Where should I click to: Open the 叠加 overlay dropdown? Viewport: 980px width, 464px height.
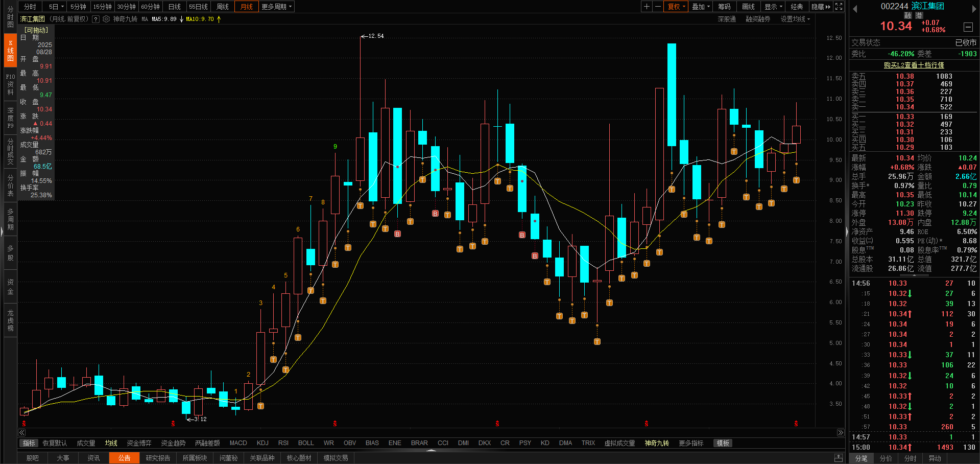pos(701,7)
